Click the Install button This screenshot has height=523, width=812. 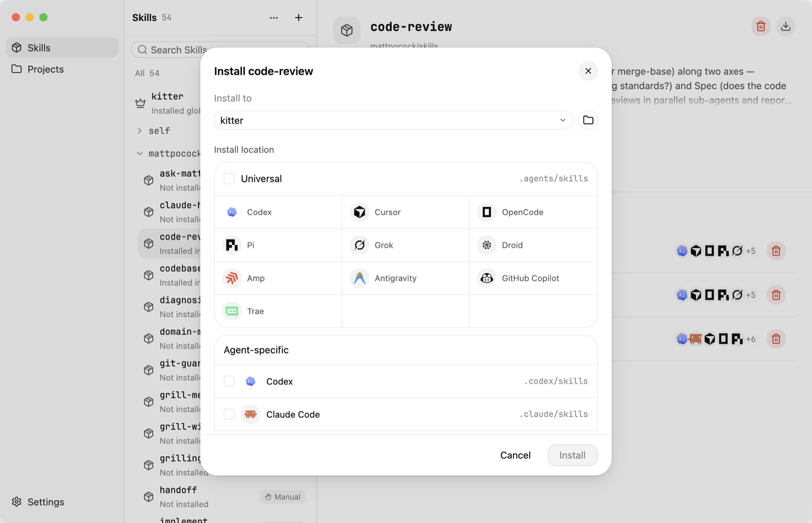(572, 455)
